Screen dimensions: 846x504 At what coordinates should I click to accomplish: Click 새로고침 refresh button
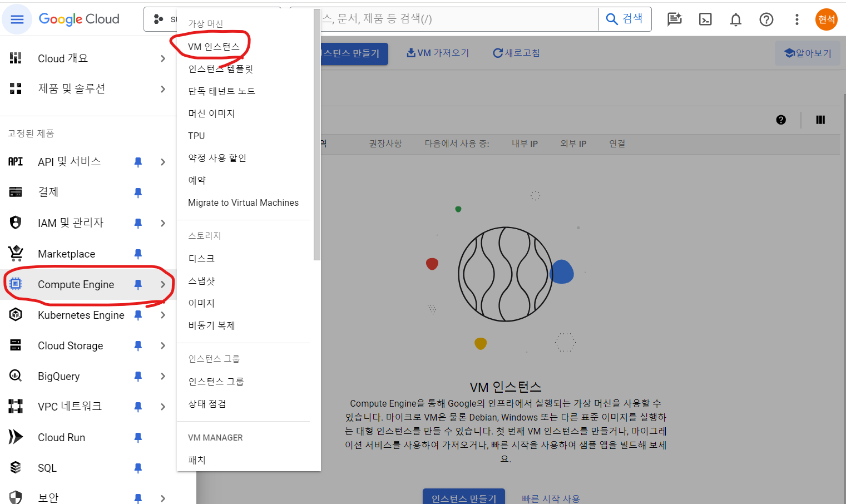coord(516,53)
